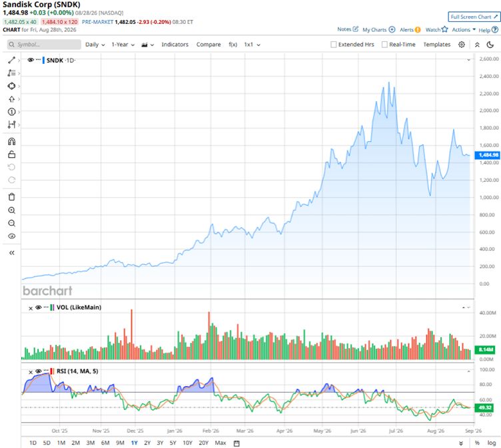
Task: Delete drawings with the trash icon
Action: tap(11, 197)
